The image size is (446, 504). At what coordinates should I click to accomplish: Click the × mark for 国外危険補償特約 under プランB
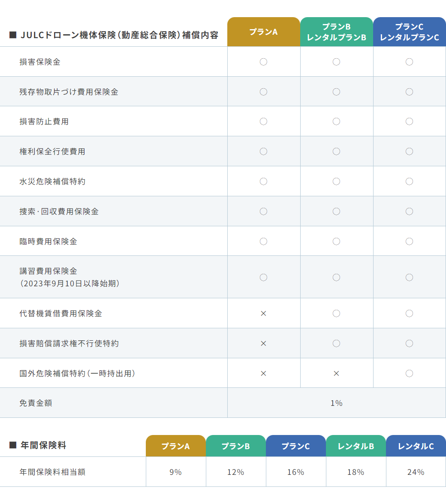[x=336, y=373]
